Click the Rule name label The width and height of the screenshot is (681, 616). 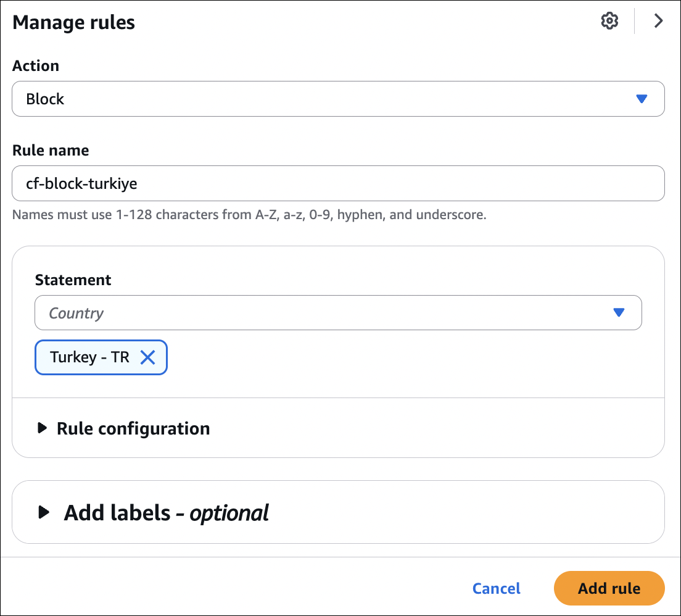[x=51, y=150]
